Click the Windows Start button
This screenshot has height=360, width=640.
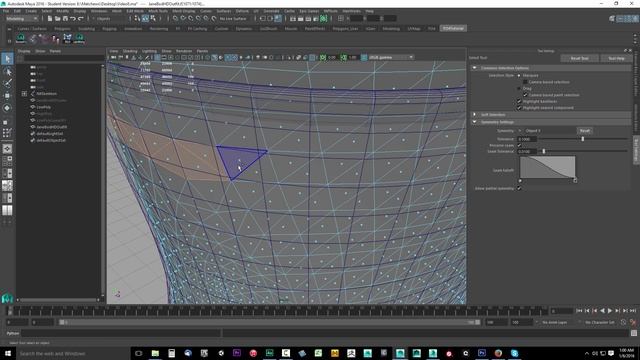pyautogui.click(x=8, y=353)
